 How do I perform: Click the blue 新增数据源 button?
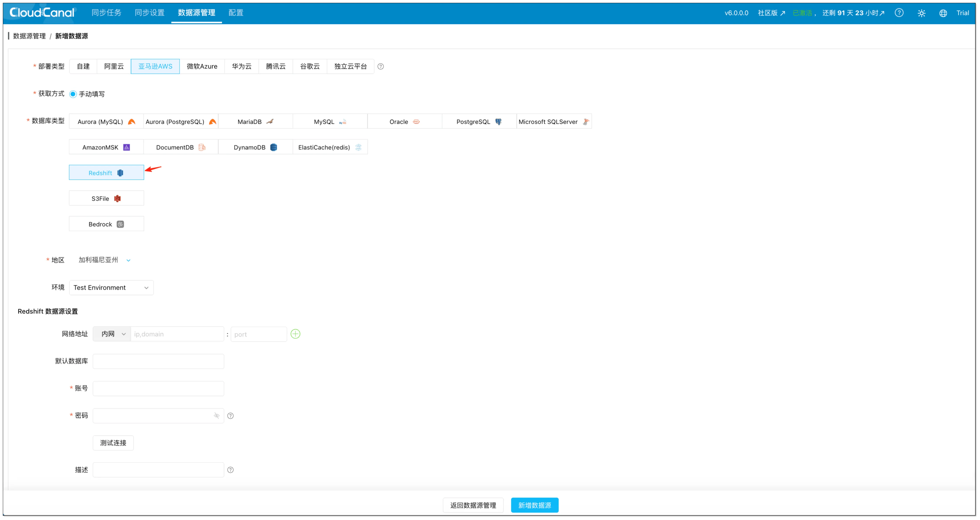pyautogui.click(x=534, y=506)
